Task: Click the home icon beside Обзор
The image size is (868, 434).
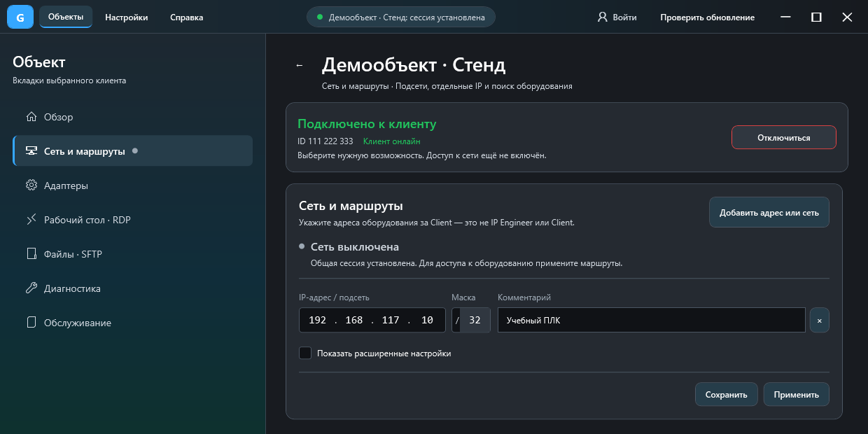Action: point(31,117)
